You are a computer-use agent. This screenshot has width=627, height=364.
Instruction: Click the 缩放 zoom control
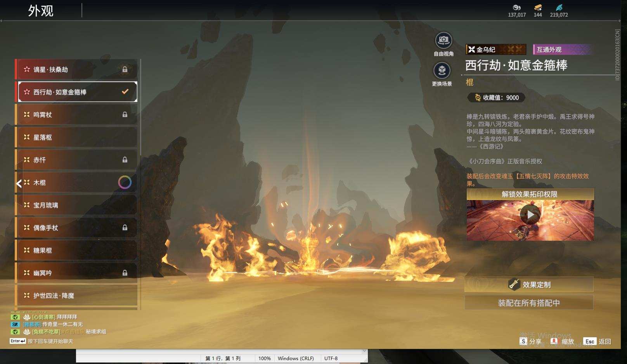[x=562, y=341]
